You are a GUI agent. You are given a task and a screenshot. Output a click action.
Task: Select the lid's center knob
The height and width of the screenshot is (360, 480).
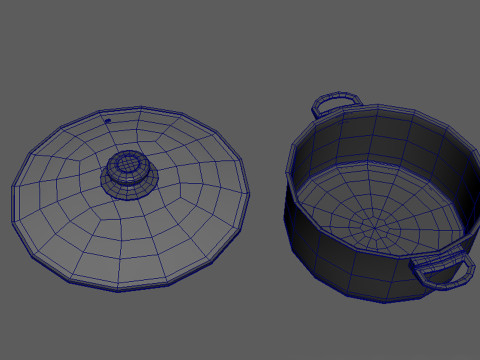pyautogui.click(x=129, y=175)
